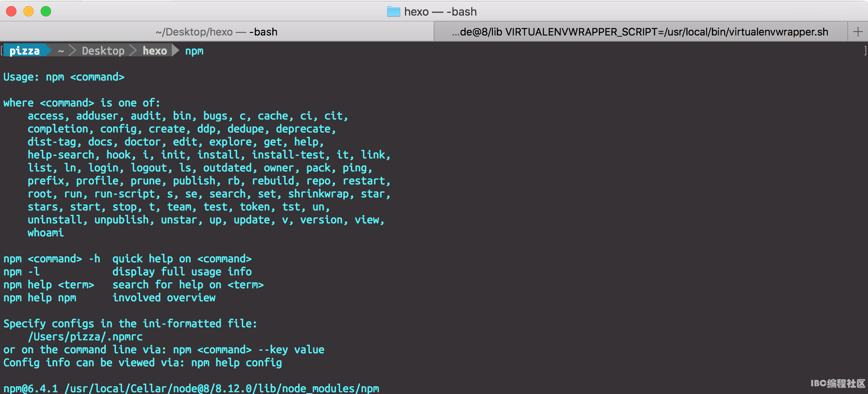Minimize the window using yellow button
Screen dimensions: 868x394
29,12
